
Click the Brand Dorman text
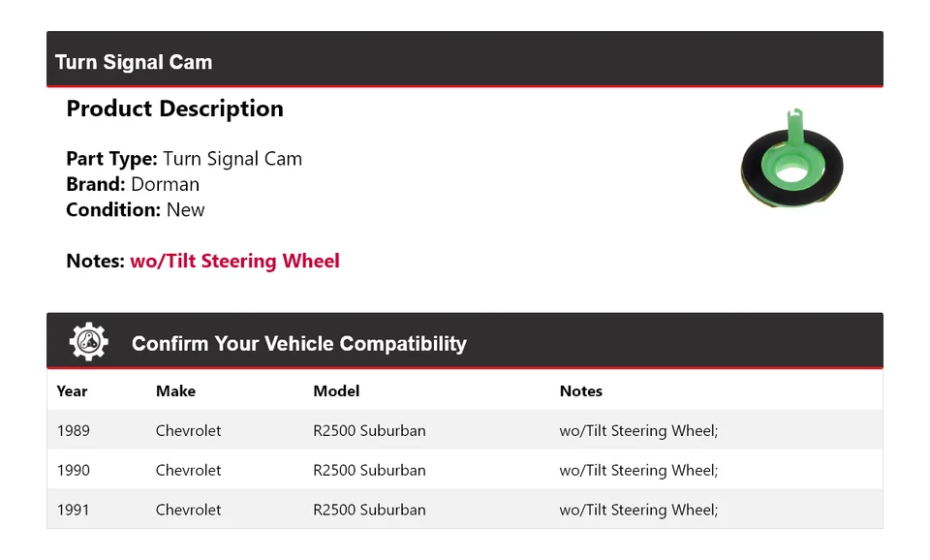(x=133, y=184)
